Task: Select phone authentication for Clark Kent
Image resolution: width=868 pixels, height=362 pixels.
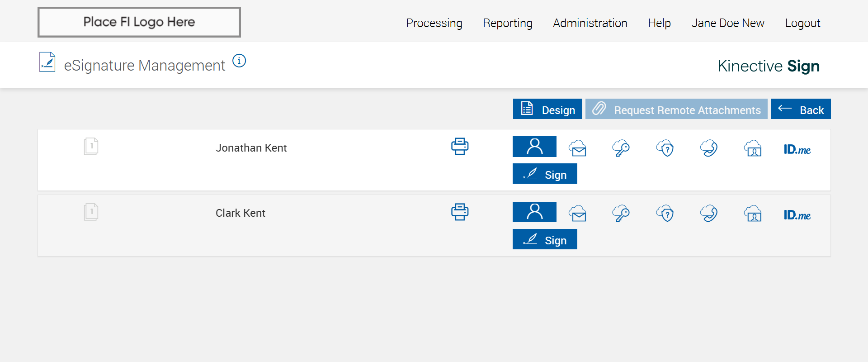Action: point(709,214)
